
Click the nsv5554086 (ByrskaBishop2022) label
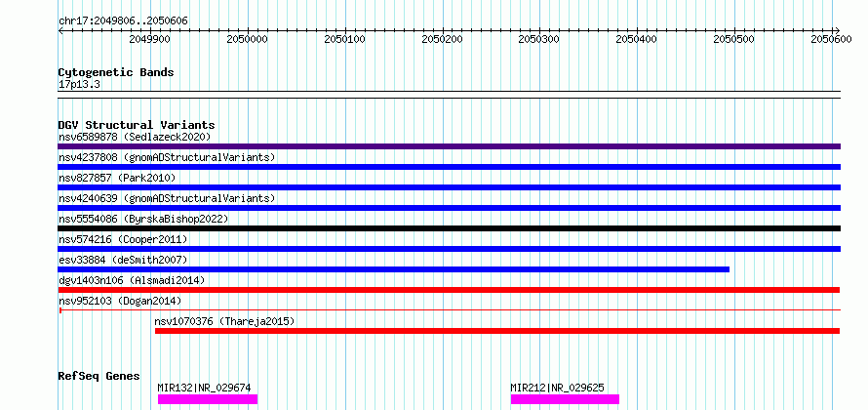point(143,219)
